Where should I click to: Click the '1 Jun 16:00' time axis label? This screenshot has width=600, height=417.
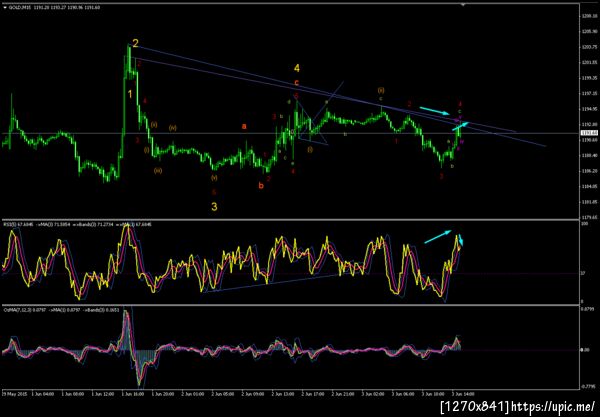click(133, 394)
